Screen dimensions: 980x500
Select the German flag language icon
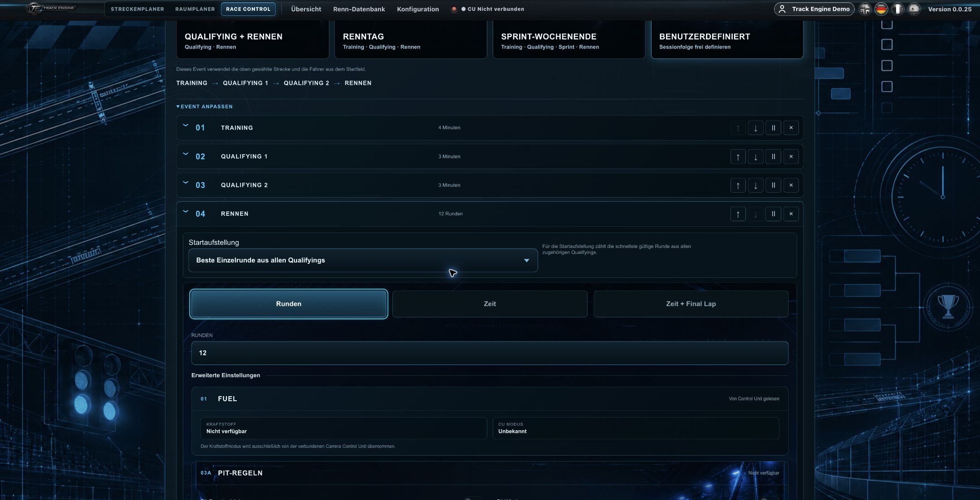pyautogui.click(x=881, y=9)
